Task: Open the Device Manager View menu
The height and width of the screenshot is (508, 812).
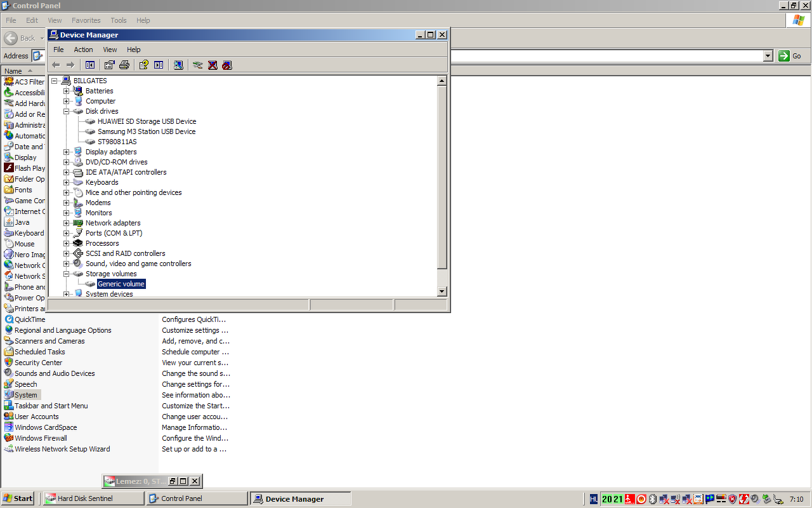Action: (110, 50)
